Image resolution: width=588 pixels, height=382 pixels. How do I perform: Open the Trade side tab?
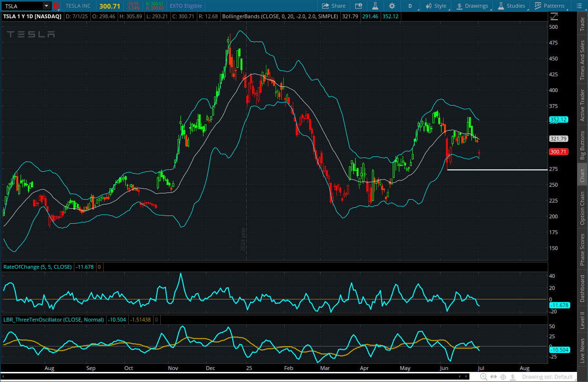click(582, 24)
